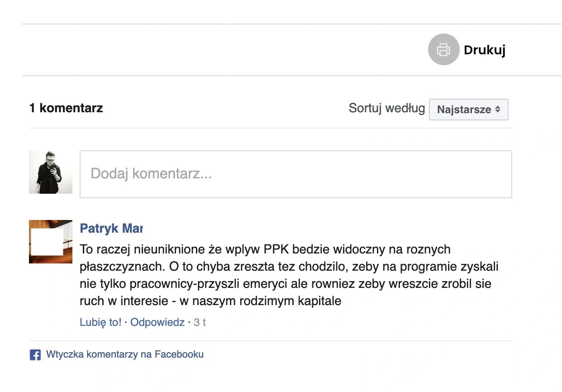The height and width of the screenshot is (392, 562).
Task: Click the Facebook logo icon
Action: (35, 355)
